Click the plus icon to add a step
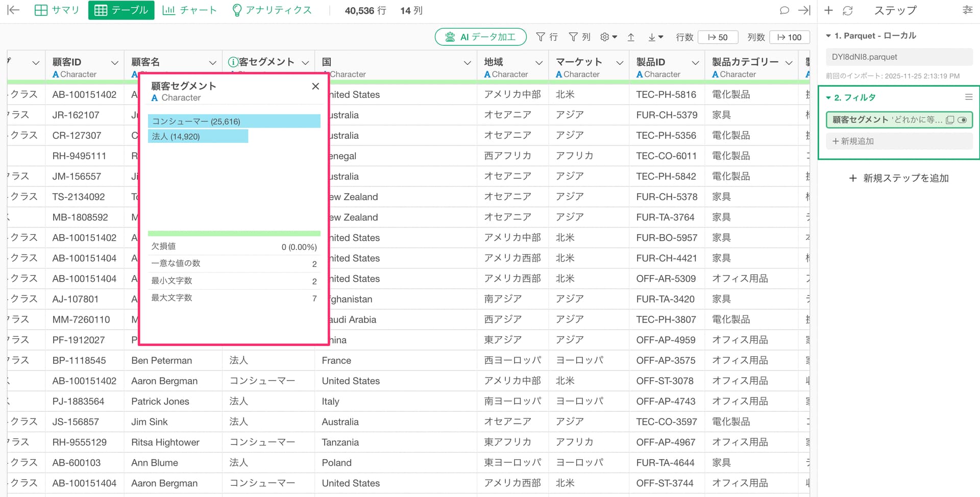The image size is (980, 497). coord(829,10)
